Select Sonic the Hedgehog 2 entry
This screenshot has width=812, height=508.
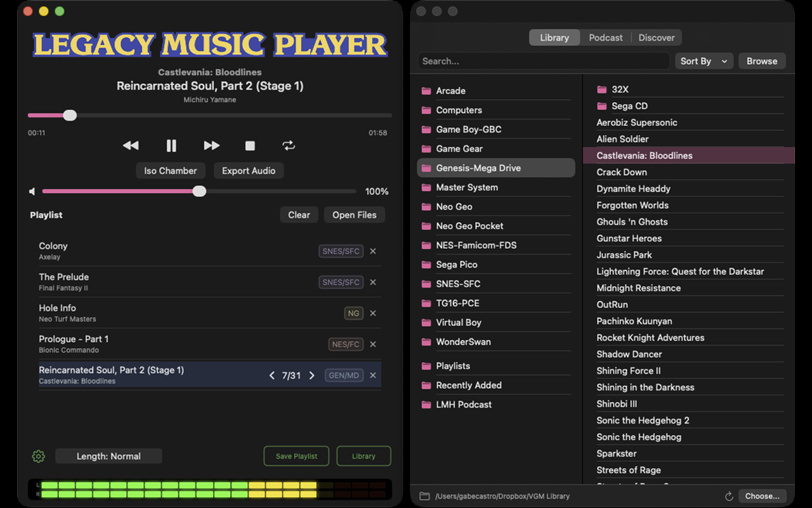click(690, 420)
